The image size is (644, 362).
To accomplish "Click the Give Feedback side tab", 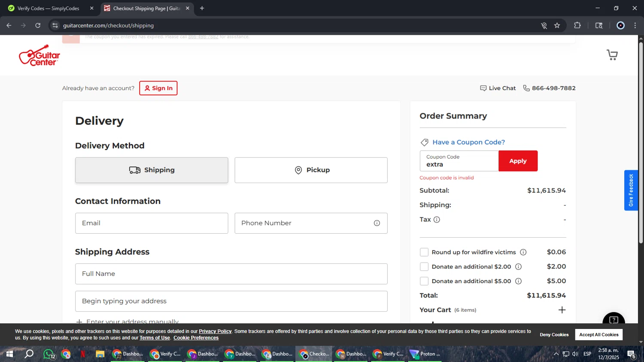I will (x=631, y=190).
